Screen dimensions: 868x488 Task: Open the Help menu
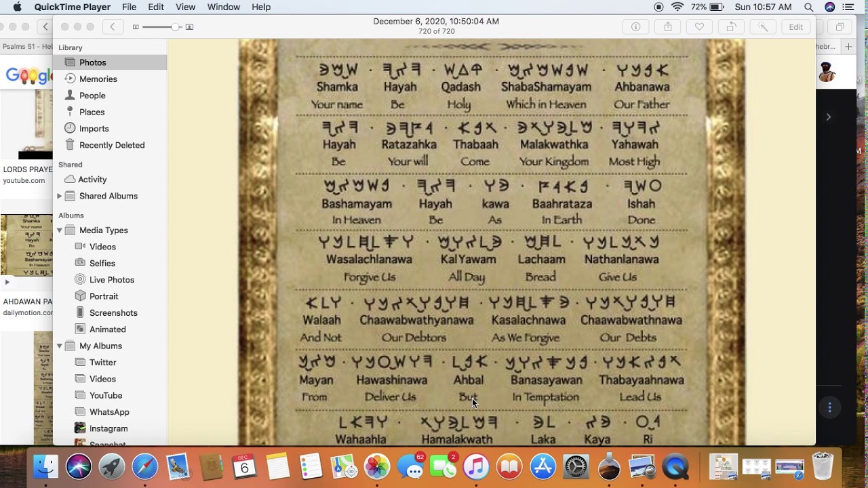261,7
